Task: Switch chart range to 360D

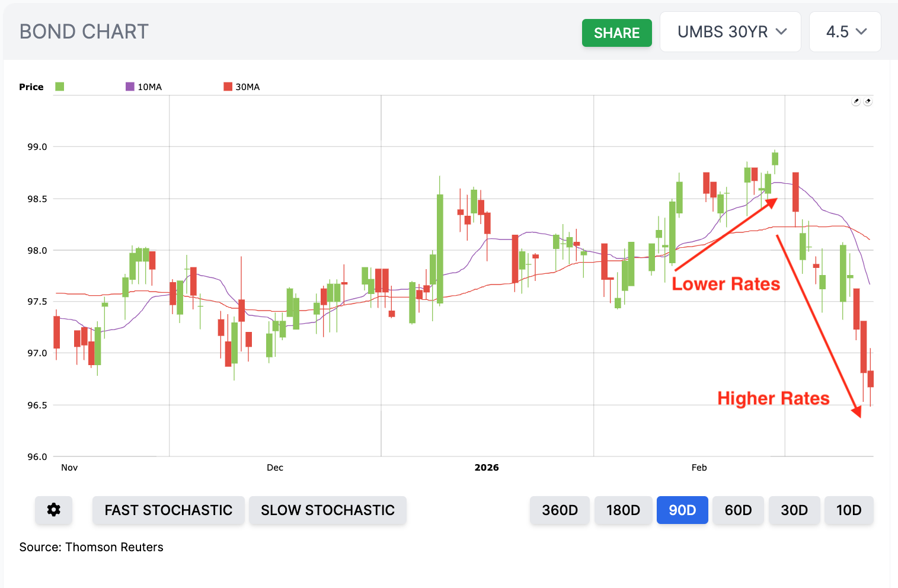Action: click(x=560, y=510)
